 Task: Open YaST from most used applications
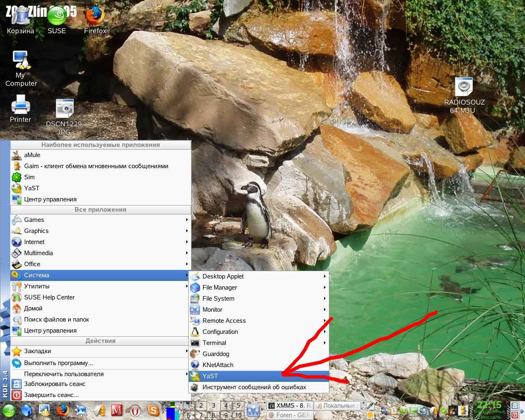point(100,188)
